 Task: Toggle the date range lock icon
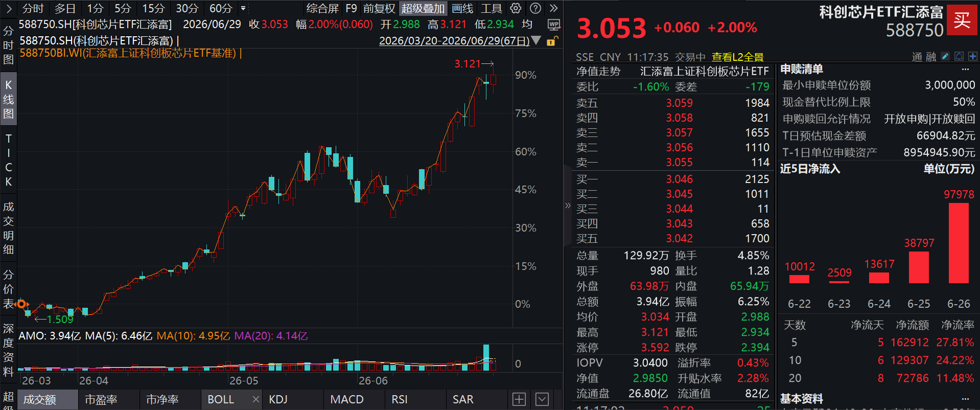point(552,41)
